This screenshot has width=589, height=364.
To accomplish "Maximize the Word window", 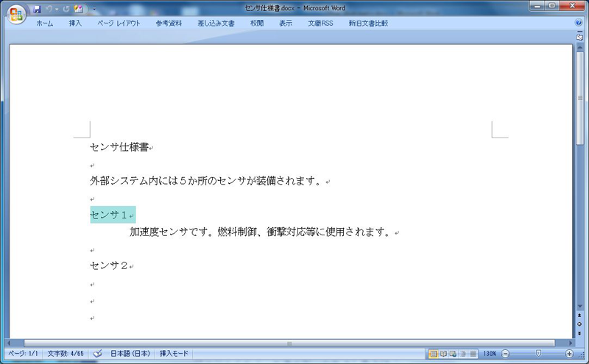I will 552,6.
